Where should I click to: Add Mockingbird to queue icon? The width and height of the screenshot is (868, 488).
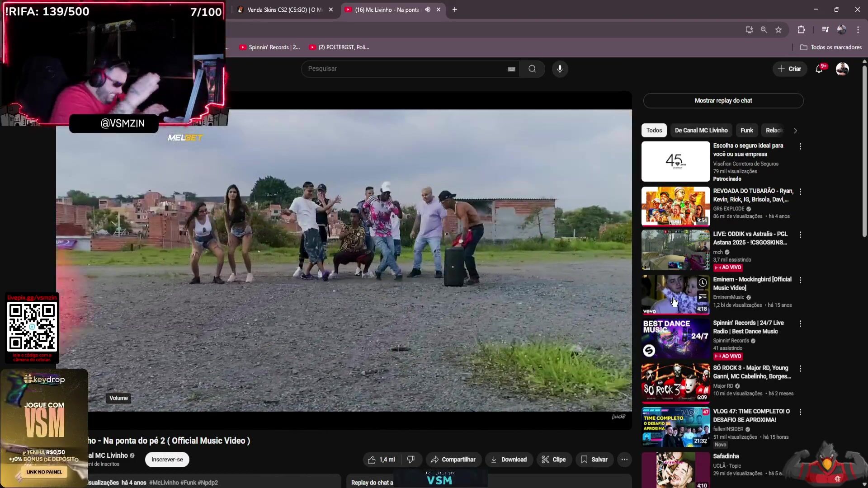pyautogui.click(x=702, y=297)
